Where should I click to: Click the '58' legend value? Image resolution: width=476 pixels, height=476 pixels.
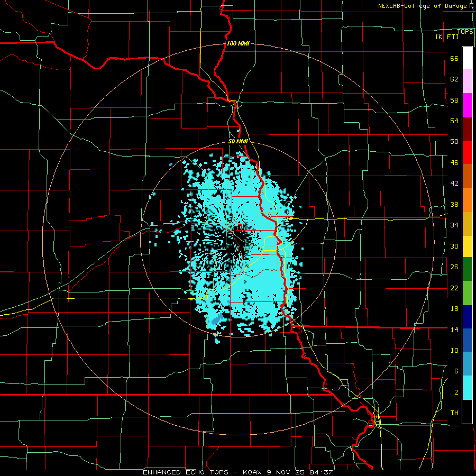[454, 100]
